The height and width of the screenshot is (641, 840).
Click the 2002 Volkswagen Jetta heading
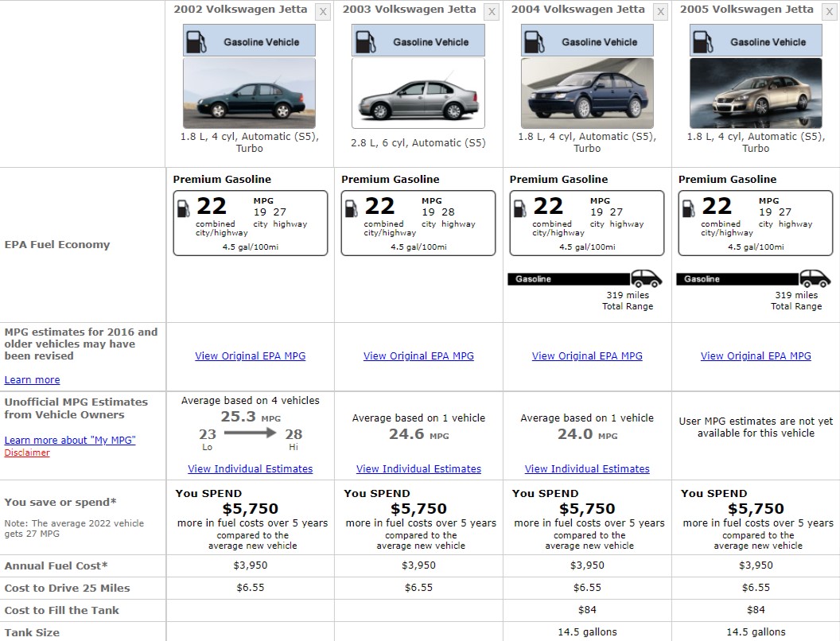tap(240, 9)
